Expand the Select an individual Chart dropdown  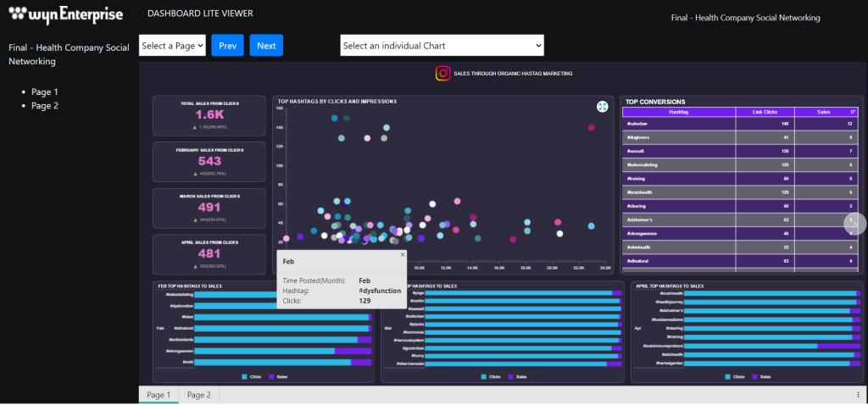[442, 46]
